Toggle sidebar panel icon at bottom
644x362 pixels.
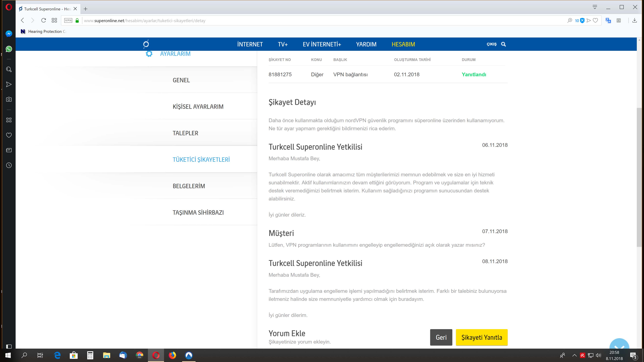(x=9, y=347)
